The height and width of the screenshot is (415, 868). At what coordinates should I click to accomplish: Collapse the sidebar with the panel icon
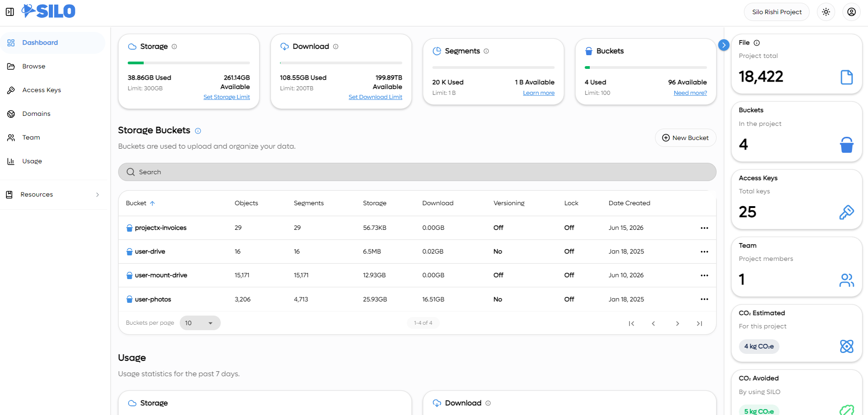tap(10, 12)
